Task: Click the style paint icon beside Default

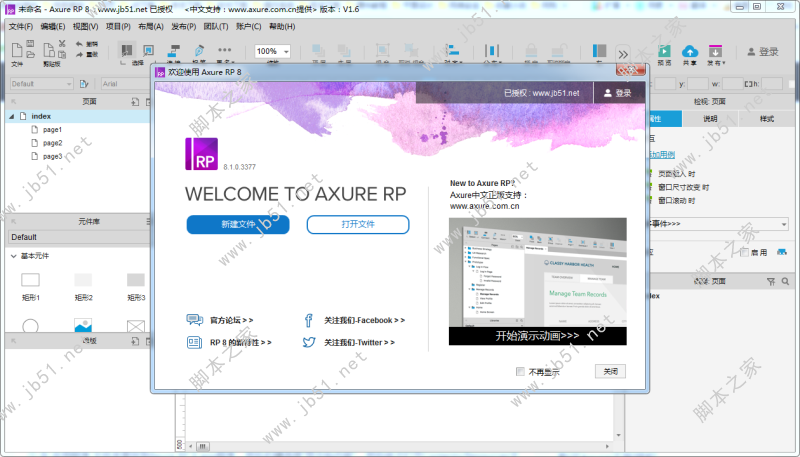Action: pyautogui.click(x=84, y=84)
